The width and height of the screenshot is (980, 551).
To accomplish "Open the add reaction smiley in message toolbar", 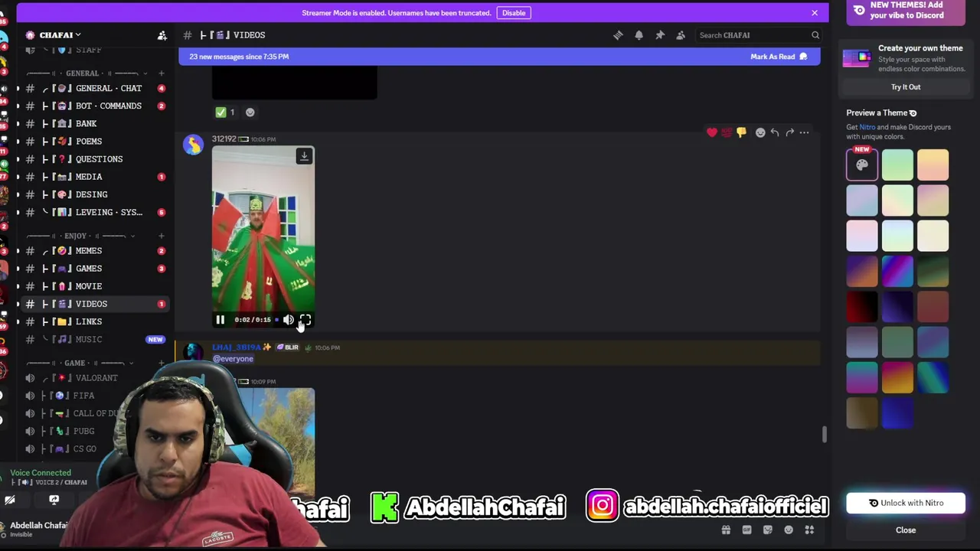I will point(760,132).
